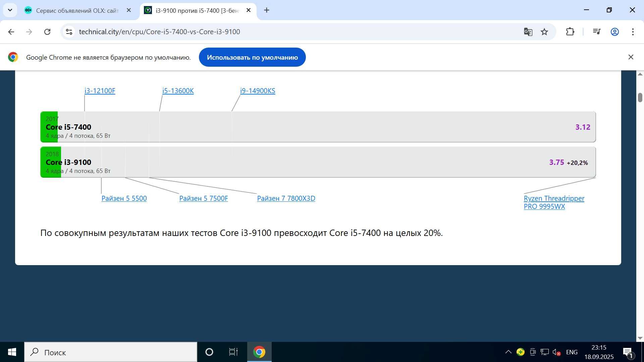The height and width of the screenshot is (362, 644).
Task: Set Chrome as default browser button
Action: (252, 57)
